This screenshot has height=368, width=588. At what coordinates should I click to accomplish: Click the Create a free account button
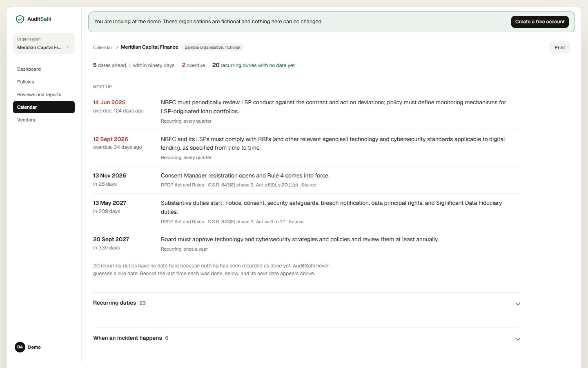(540, 22)
